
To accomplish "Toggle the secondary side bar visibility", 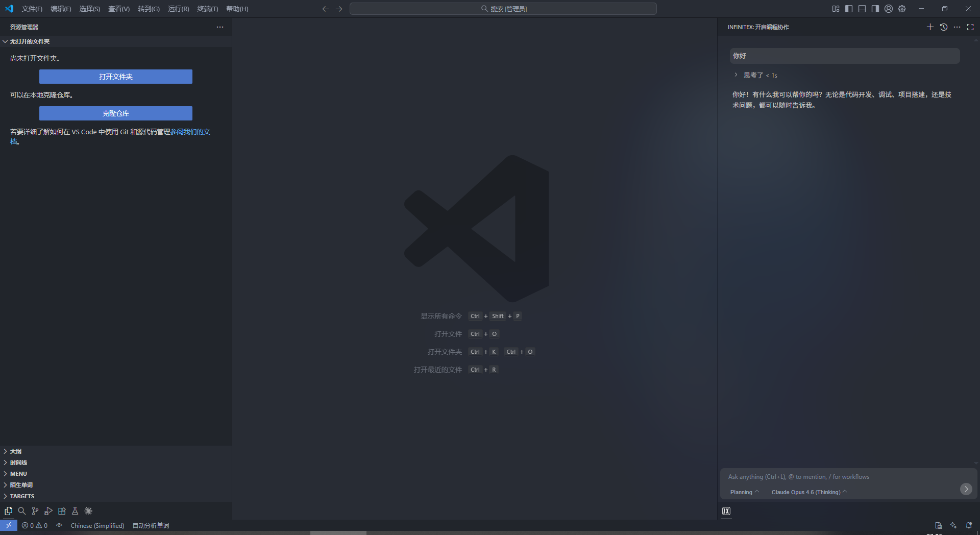I will [x=875, y=9].
